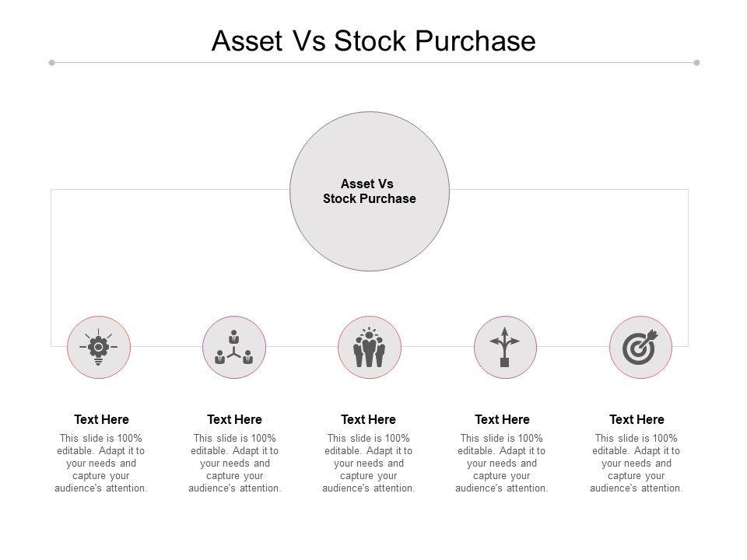Click the target with arrow icon

coord(640,348)
